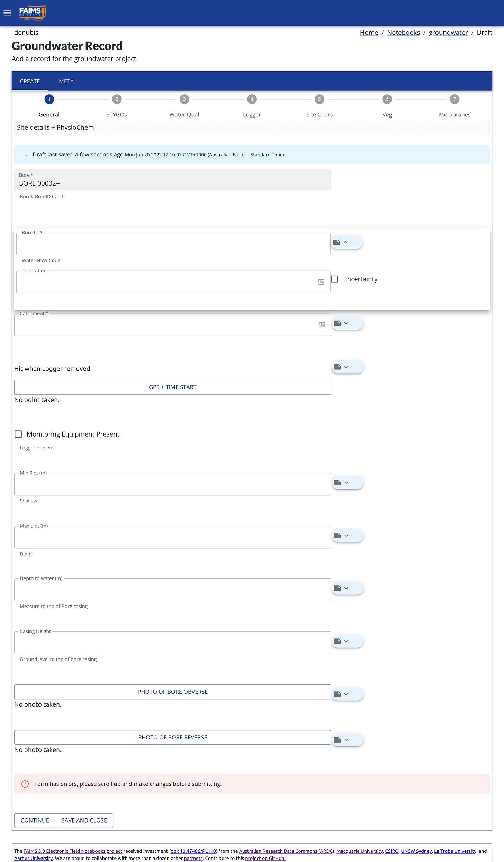Expand annotation chevron beside Photo of Bore Reverse
Screen dimensions: 504x862
pos(346,740)
